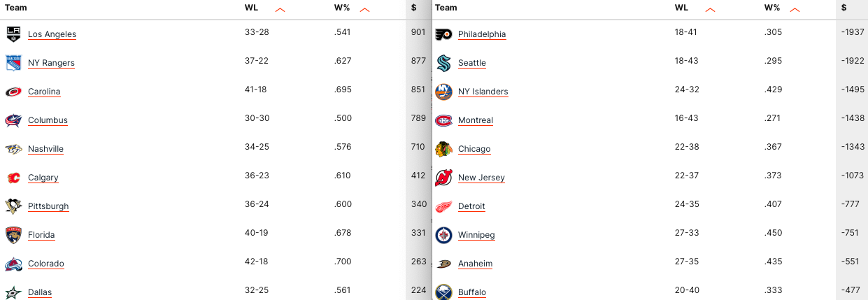Open the Pittsburgh team link
This screenshot has width=868, height=300.
click(48, 206)
